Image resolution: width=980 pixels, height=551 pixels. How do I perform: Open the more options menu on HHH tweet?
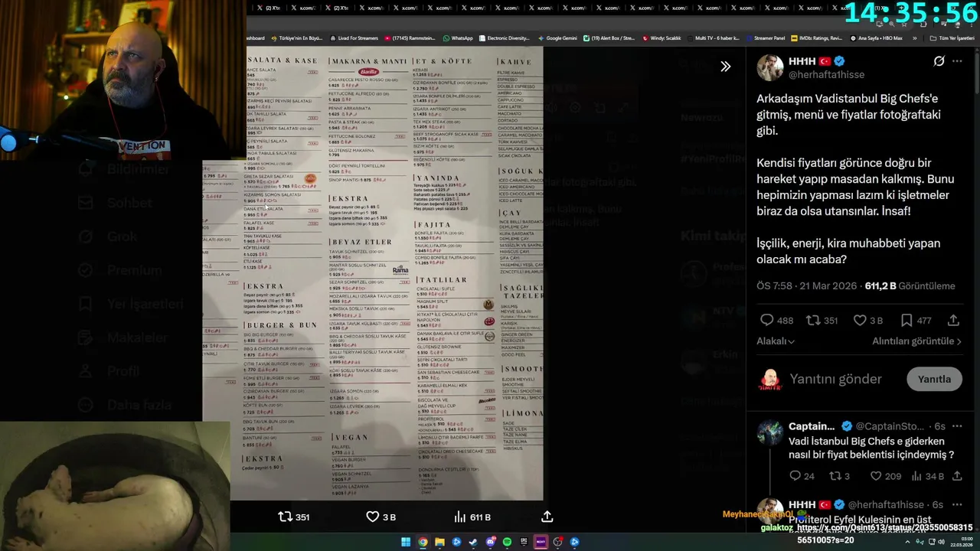[x=957, y=61]
